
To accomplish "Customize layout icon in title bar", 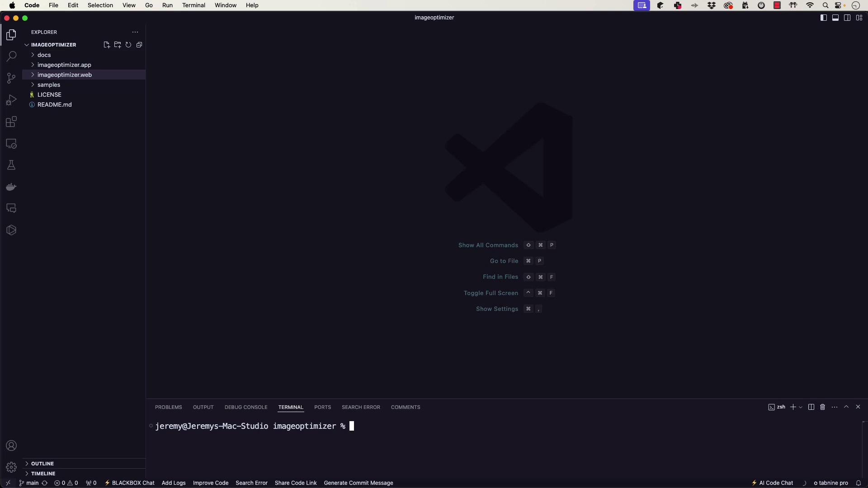I will 859,18.
